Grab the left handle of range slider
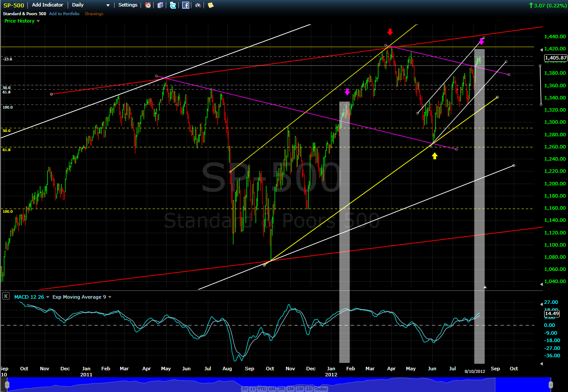This screenshot has width=568, height=392. coord(7,385)
